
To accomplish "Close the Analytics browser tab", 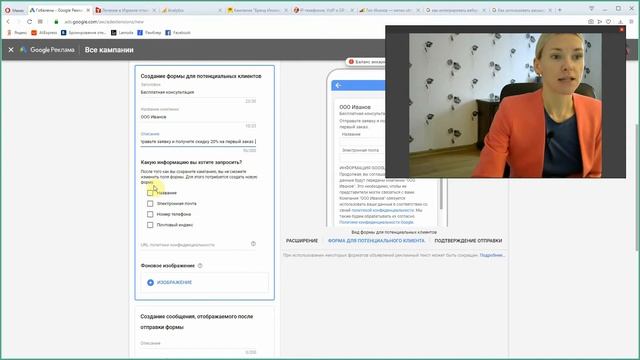I will pos(220,10).
